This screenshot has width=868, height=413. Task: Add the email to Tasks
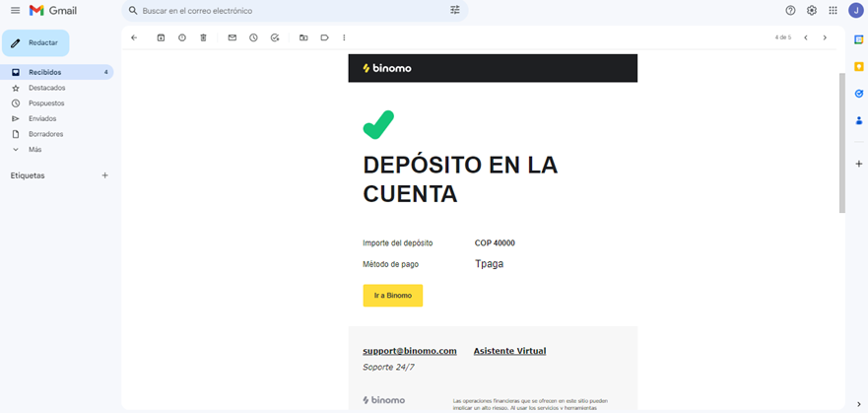point(275,37)
